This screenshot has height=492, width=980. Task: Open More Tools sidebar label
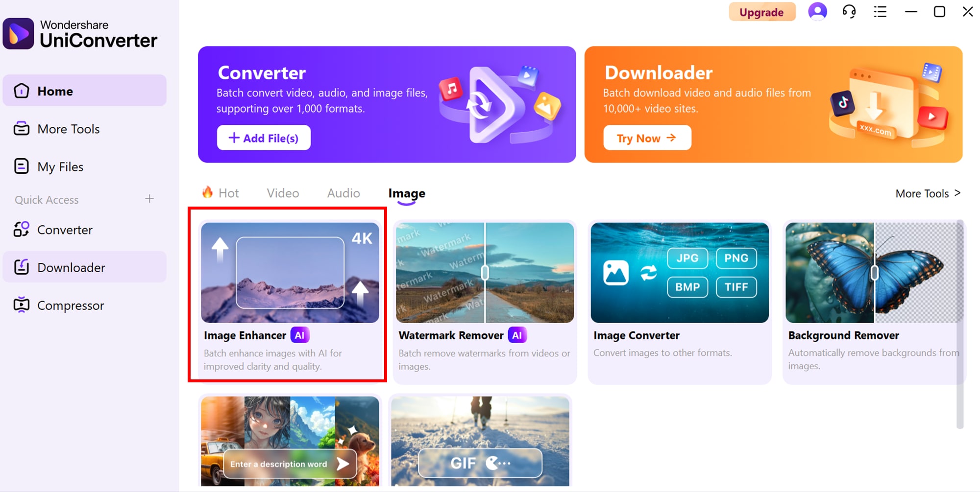69,129
